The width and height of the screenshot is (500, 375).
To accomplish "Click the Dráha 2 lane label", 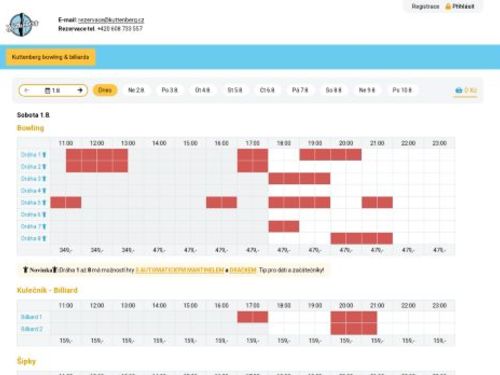I will [33, 167].
